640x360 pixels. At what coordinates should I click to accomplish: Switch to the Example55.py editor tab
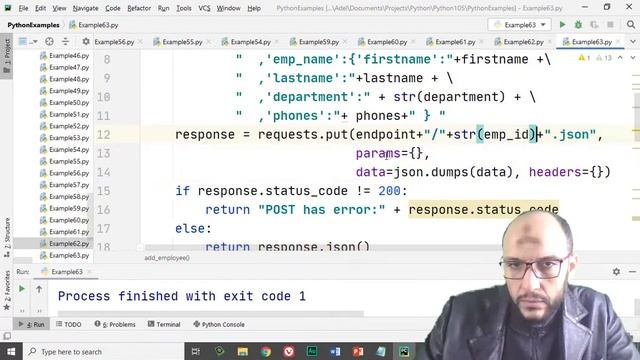pyautogui.click(x=182, y=42)
